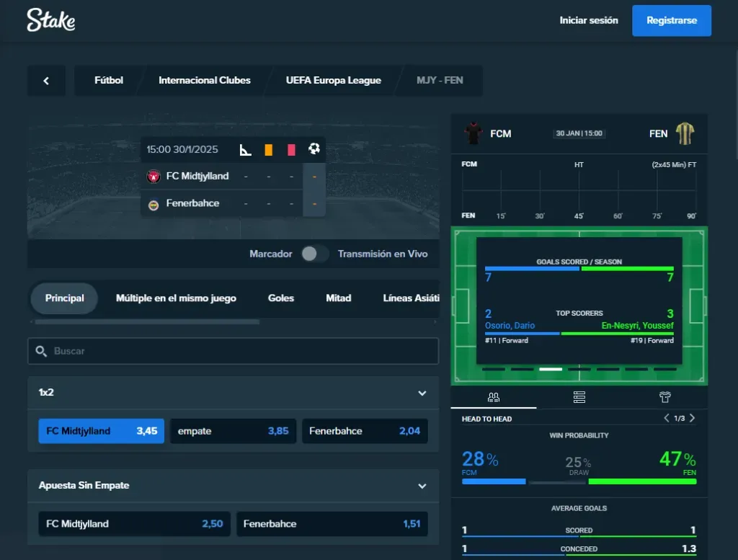This screenshot has height=560, width=738.
Task: Click the soccer ball goals icon
Action: (x=314, y=149)
